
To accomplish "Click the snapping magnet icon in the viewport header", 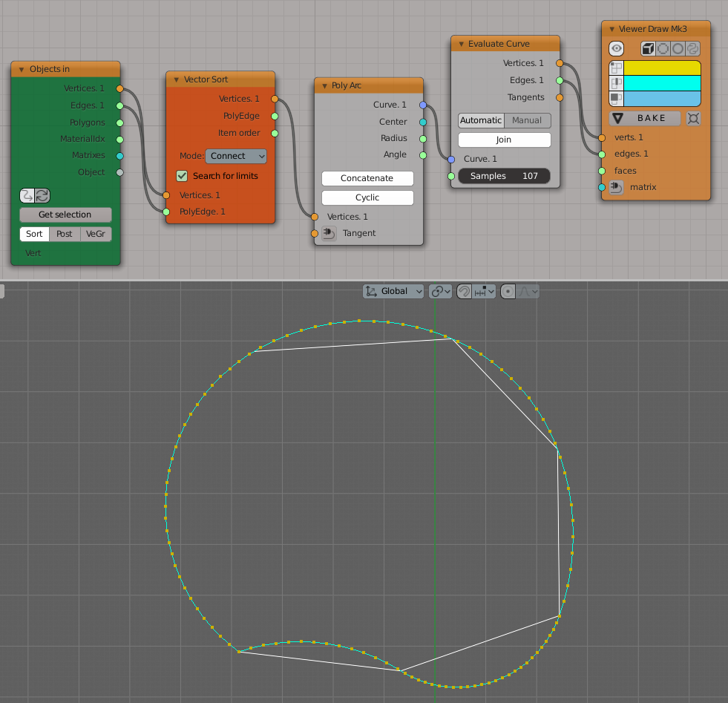I will (x=465, y=291).
